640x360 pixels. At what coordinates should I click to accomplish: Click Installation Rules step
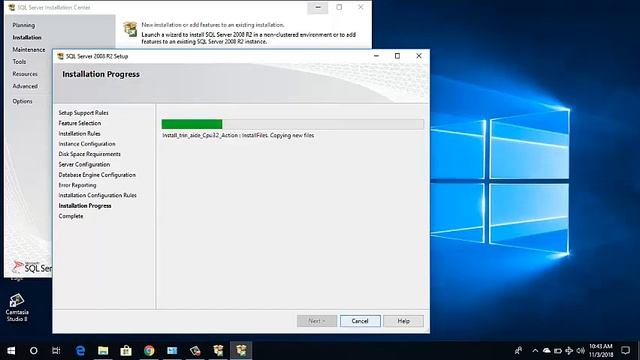(x=79, y=133)
